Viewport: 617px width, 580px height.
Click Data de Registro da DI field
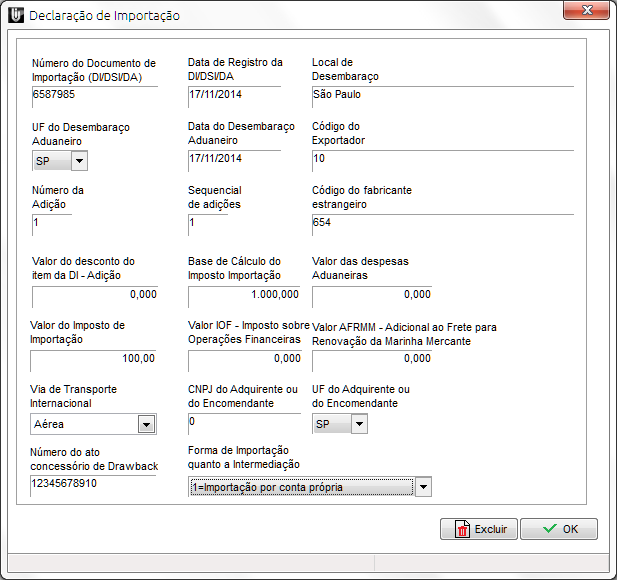click(x=234, y=95)
